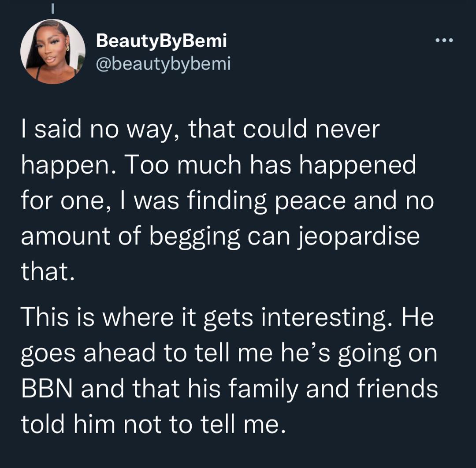The height and width of the screenshot is (468, 476).
Task: Click the line "happen. Too much has happened"
Action: 218,165
